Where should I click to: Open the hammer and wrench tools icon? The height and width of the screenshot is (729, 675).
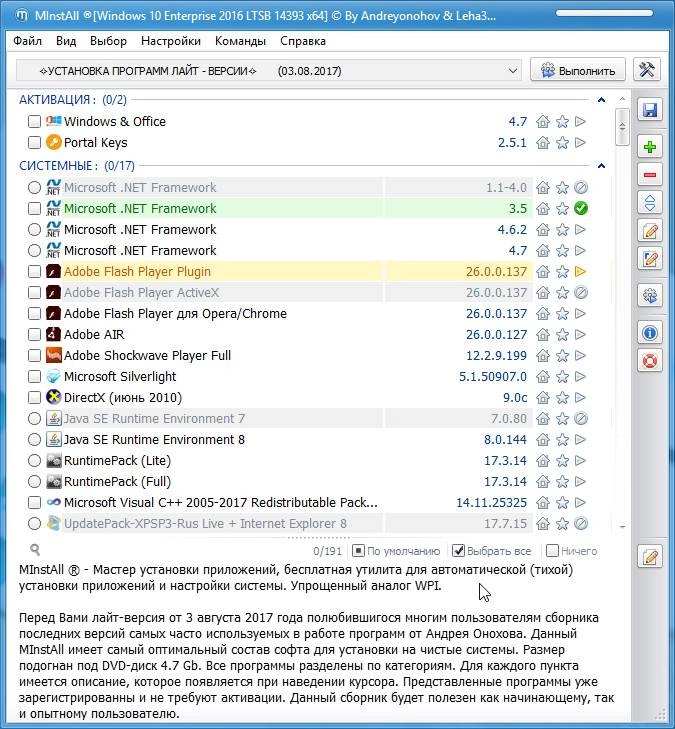[x=647, y=70]
